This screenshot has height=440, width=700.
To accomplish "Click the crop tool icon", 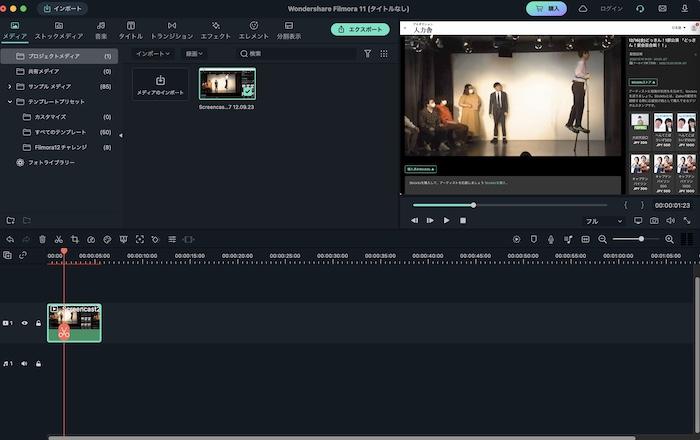I will click(x=75, y=240).
